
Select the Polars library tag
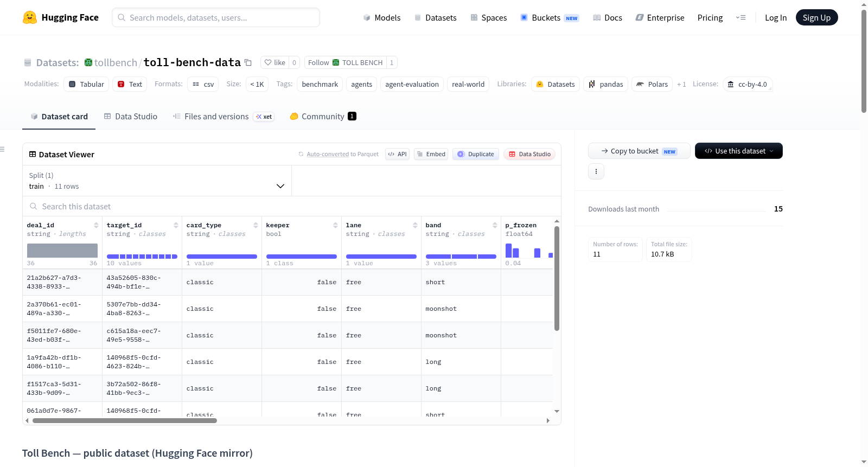pos(652,84)
